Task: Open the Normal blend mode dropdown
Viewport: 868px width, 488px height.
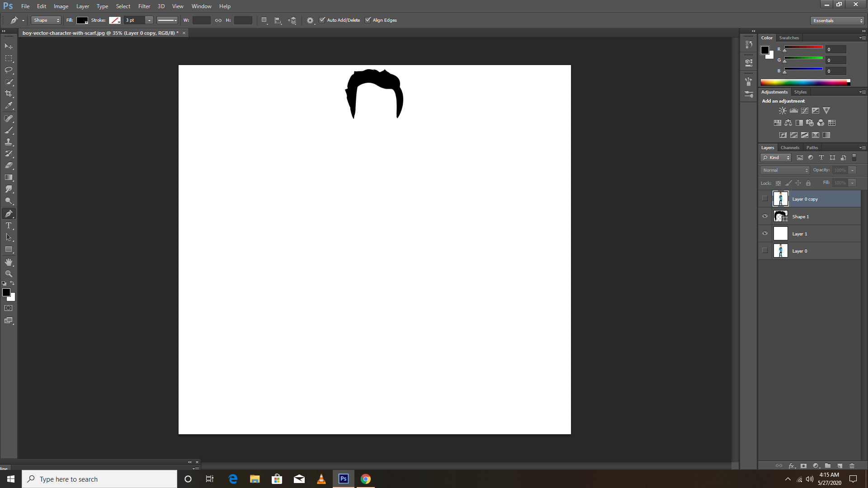Action: (785, 170)
